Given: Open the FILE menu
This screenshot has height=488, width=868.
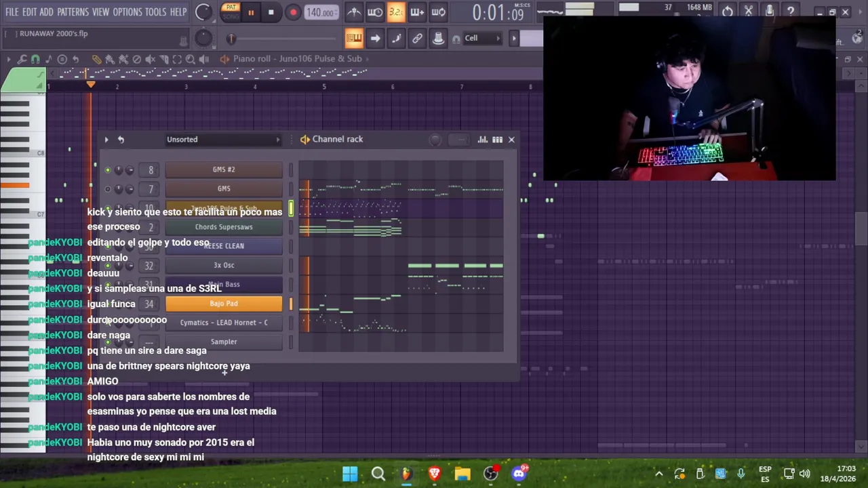Looking at the screenshot, I should 12,12.
